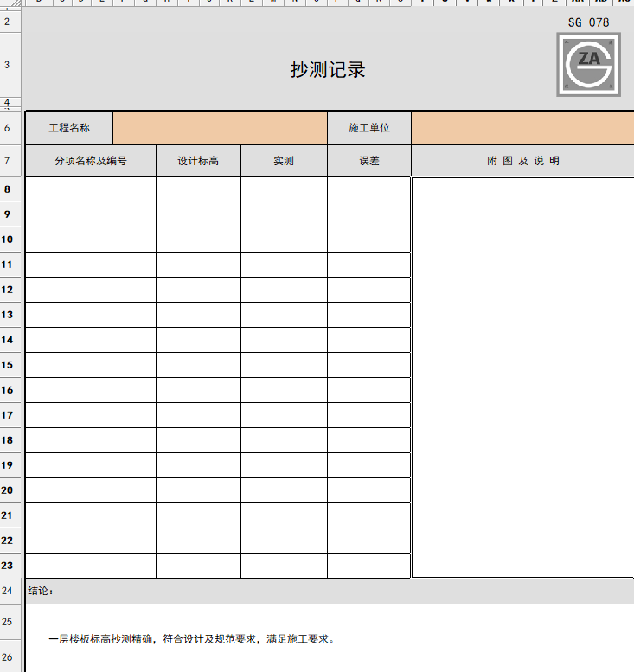
Task: Click the 设计标高 cell in row 18
Action: pyautogui.click(x=198, y=440)
